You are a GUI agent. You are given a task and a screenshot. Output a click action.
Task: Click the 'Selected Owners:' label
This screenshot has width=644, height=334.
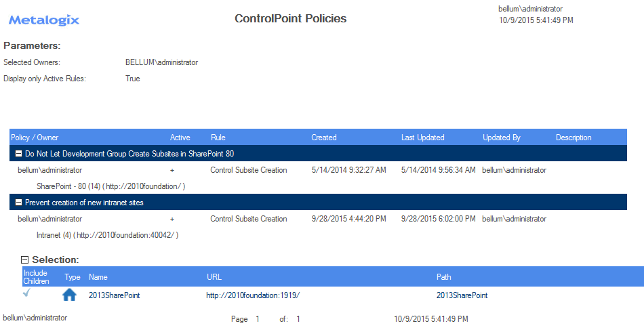pos(32,62)
